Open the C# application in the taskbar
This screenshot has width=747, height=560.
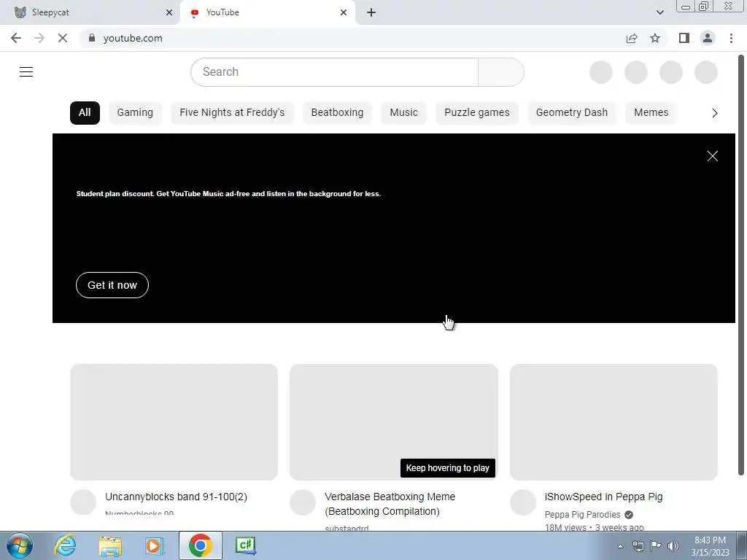tap(246, 545)
